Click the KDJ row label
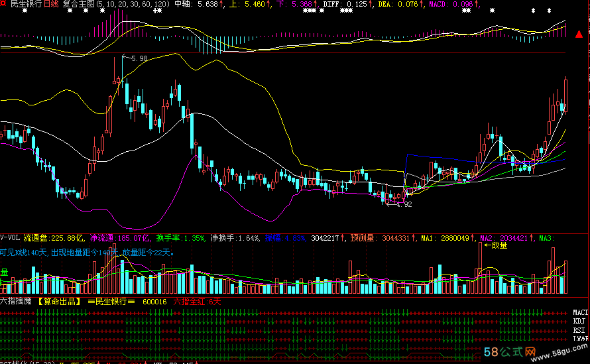 coord(579,321)
